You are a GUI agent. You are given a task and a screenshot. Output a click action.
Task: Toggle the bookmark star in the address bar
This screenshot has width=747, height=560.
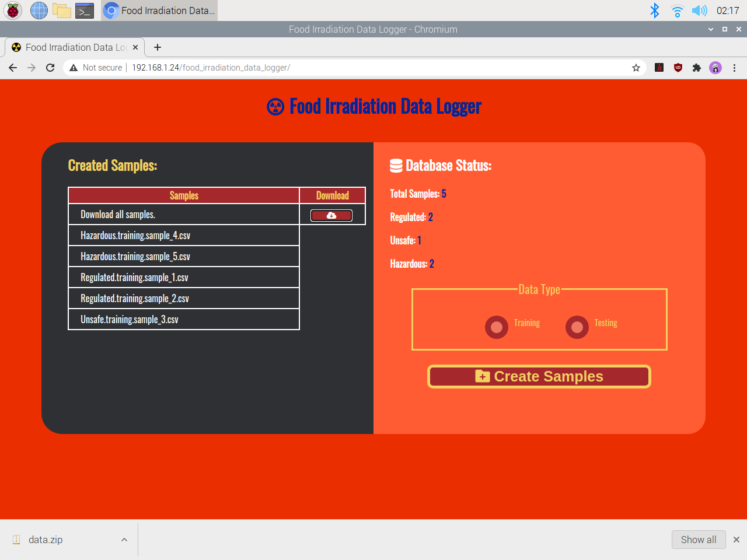(x=636, y=68)
